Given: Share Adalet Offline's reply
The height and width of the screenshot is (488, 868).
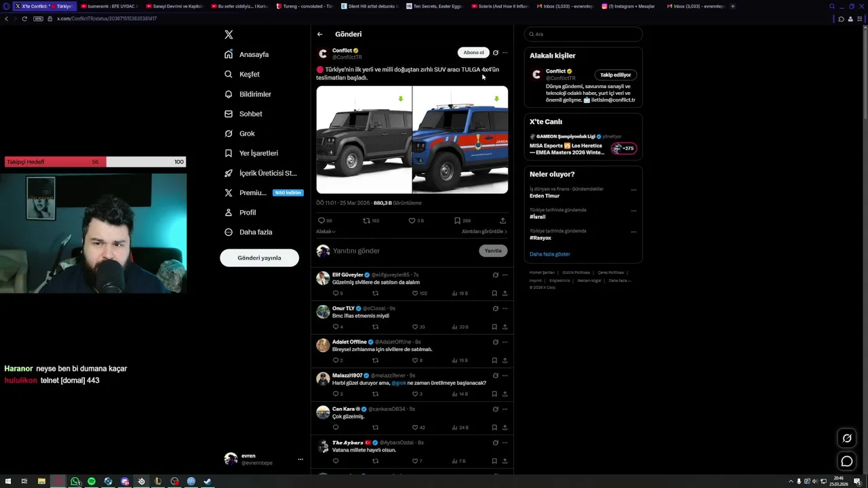Looking at the screenshot, I should click(x=505, y=361).
